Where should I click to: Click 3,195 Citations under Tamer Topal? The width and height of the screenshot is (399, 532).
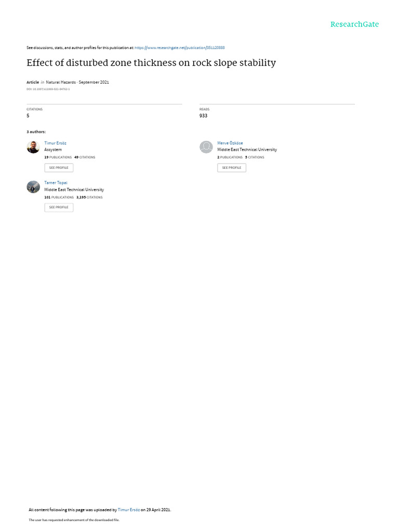coord(89,197)
